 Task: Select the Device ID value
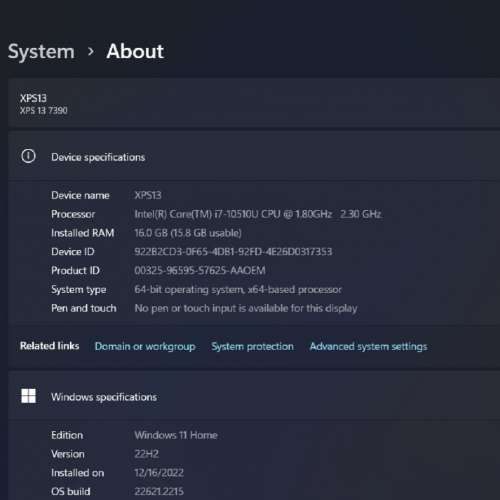click(x=233, y=251)
